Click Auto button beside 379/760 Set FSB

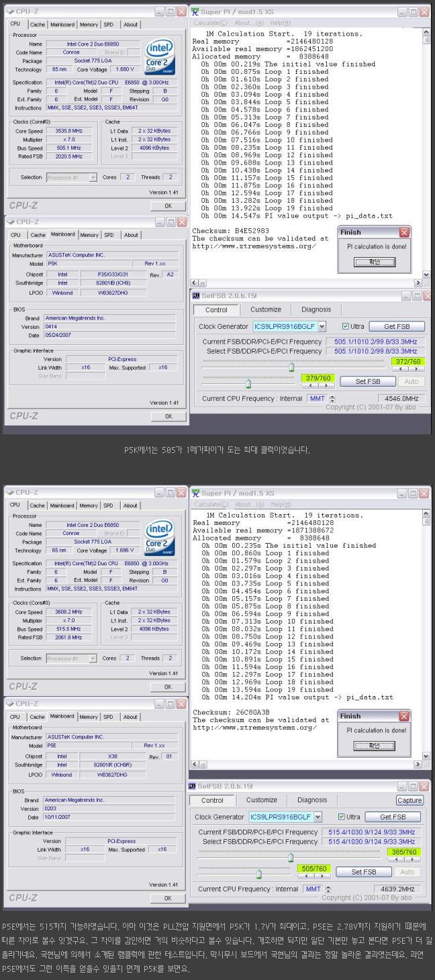click(x=412, y=381)
